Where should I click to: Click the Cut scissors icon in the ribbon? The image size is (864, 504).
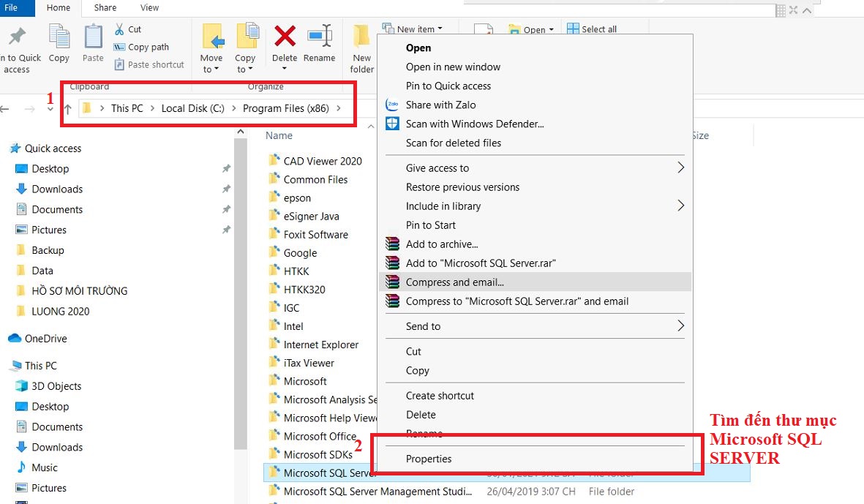[119, 29]
